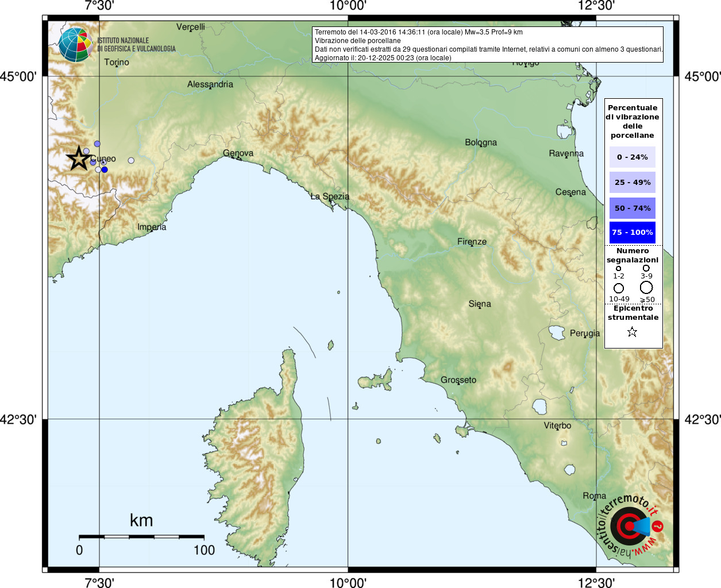Click 'Istituto Nazionale di Geofisica e Vulcanologia' text
Viewport: 721px width, 588px height.
136,45
